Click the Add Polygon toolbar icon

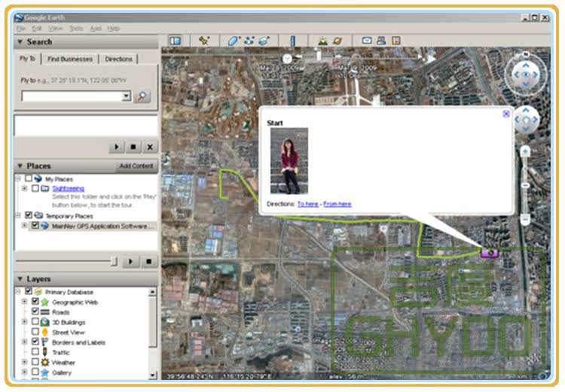(x=234, y=41)
